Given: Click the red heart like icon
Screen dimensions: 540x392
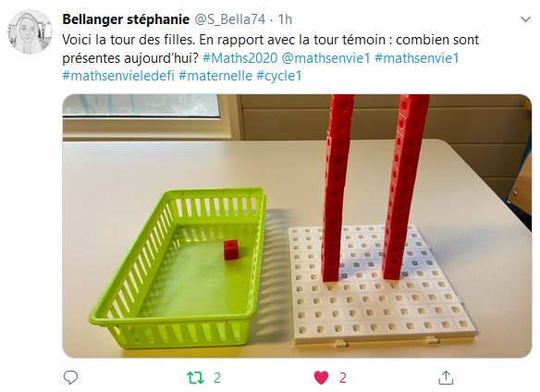Looking at the screenshot, I should coord(321,377).
